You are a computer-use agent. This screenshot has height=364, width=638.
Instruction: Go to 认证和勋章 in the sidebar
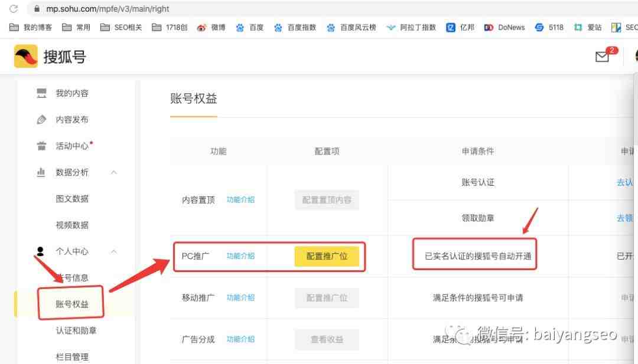click(x=76, y=330)
